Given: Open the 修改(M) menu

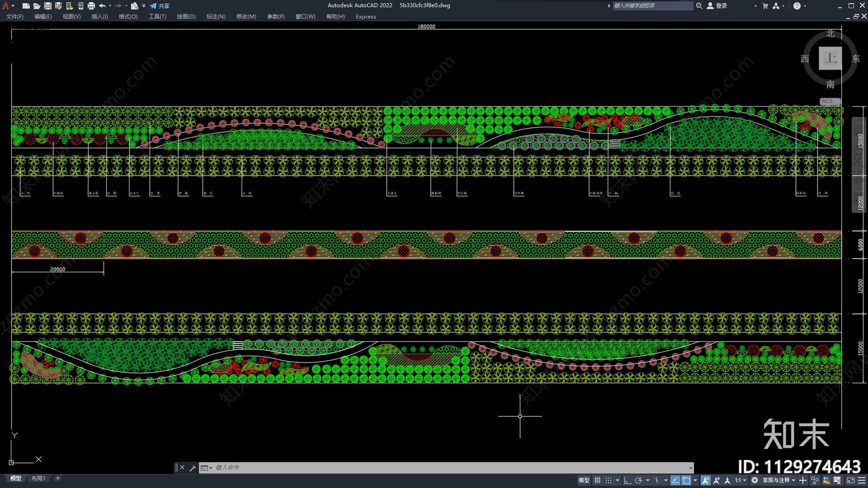Looking at the screenshot, I should [246, 17].
